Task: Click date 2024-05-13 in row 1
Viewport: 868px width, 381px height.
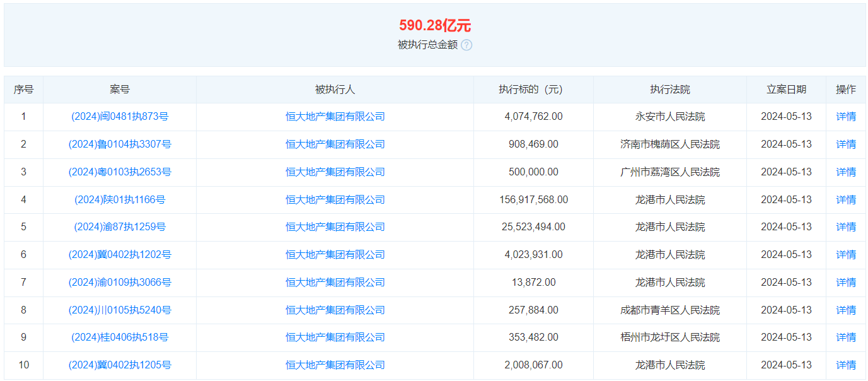Action: 786,117
